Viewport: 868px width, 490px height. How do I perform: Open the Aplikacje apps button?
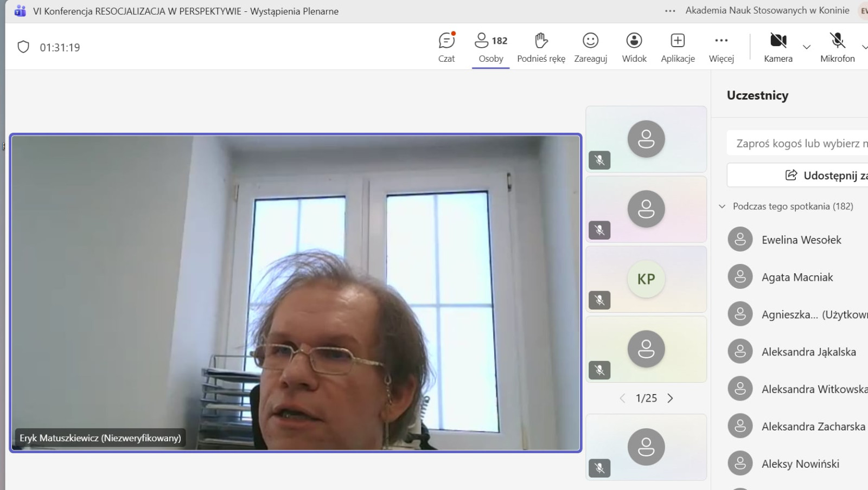point(678,47)
